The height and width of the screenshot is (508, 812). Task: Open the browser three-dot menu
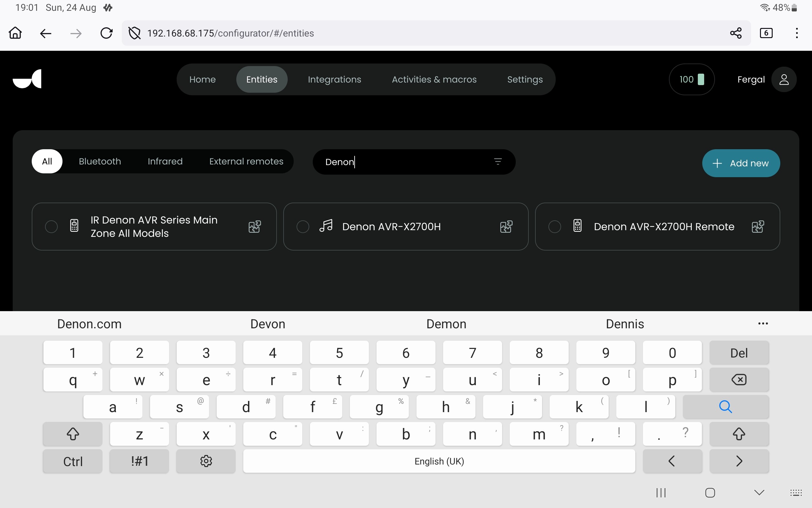pyautogui.click(x=796, y=33)
